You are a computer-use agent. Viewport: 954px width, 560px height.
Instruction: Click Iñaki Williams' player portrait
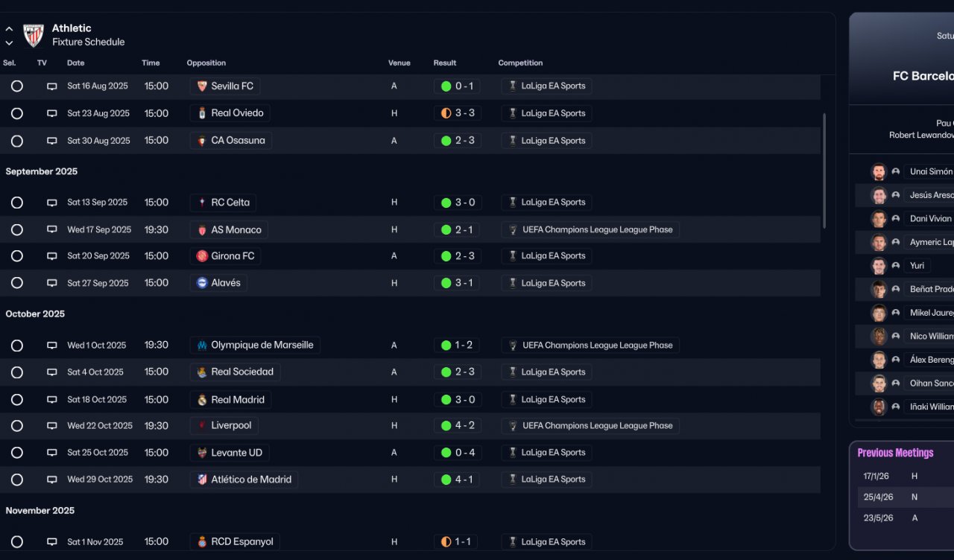pos(879,407)
